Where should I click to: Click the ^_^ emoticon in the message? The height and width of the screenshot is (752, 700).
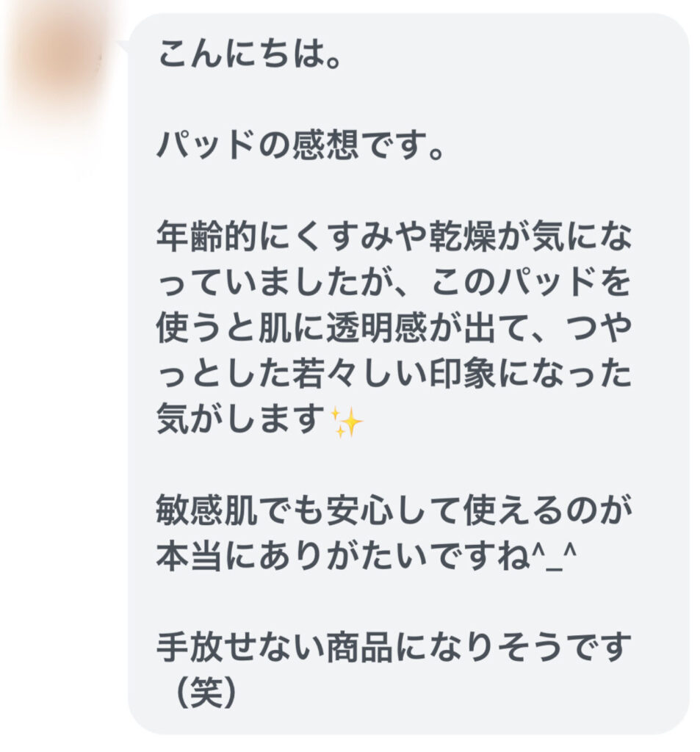pos(554,558)
